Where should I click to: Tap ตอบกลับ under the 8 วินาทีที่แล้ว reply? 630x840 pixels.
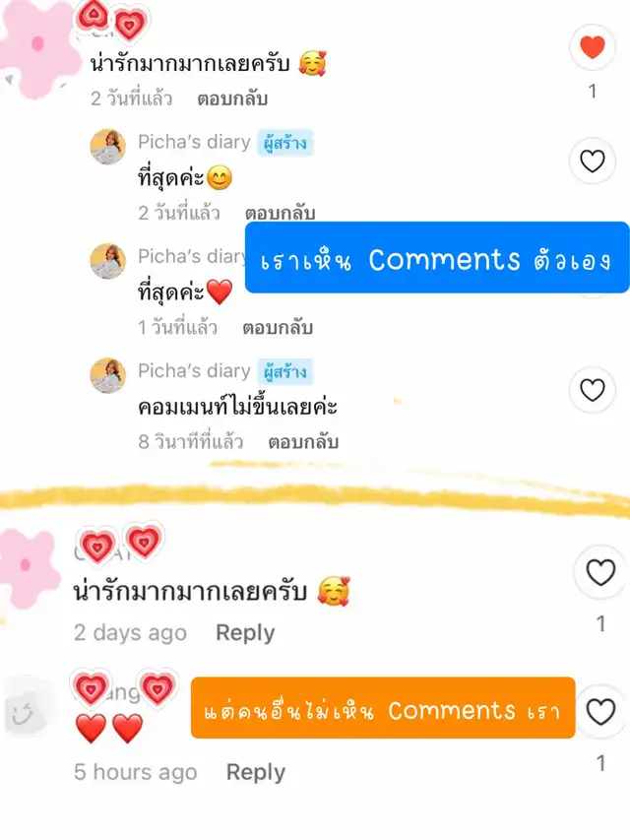[303, 442]
